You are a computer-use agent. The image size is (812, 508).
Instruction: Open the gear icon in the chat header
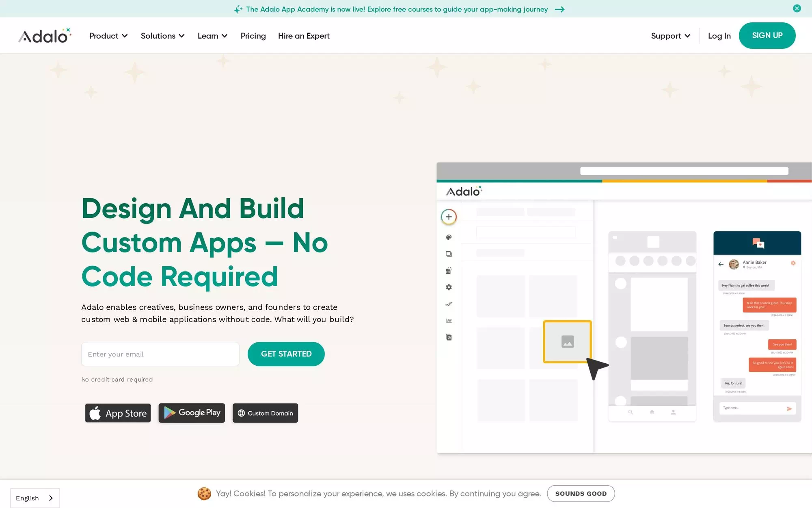[793, 263]
